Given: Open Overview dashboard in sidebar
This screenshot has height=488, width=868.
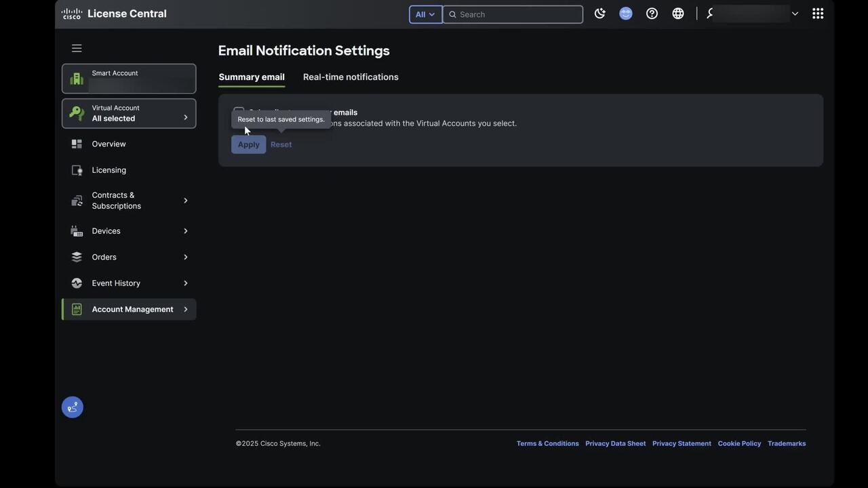Looking at the screenshot, I should pos(108,144).
